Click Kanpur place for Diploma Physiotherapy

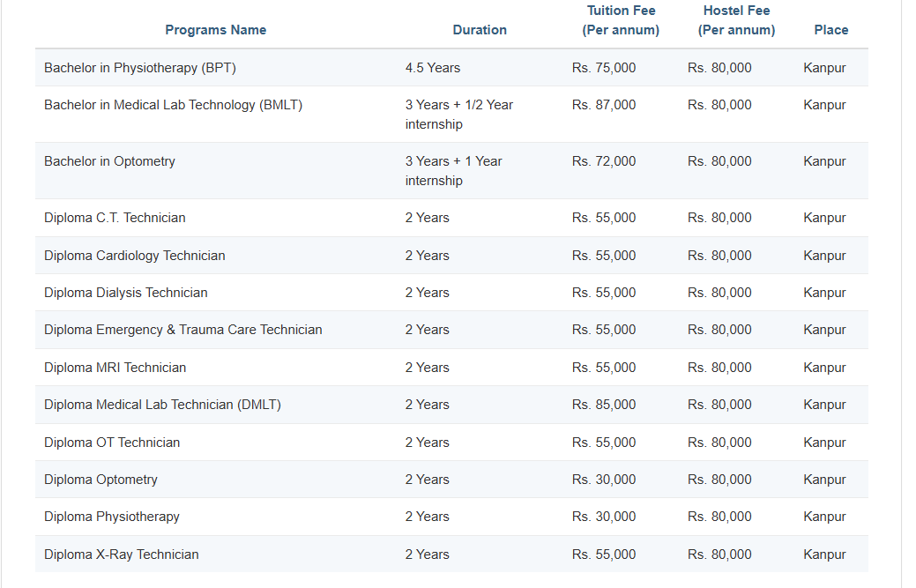pos(824,517)
